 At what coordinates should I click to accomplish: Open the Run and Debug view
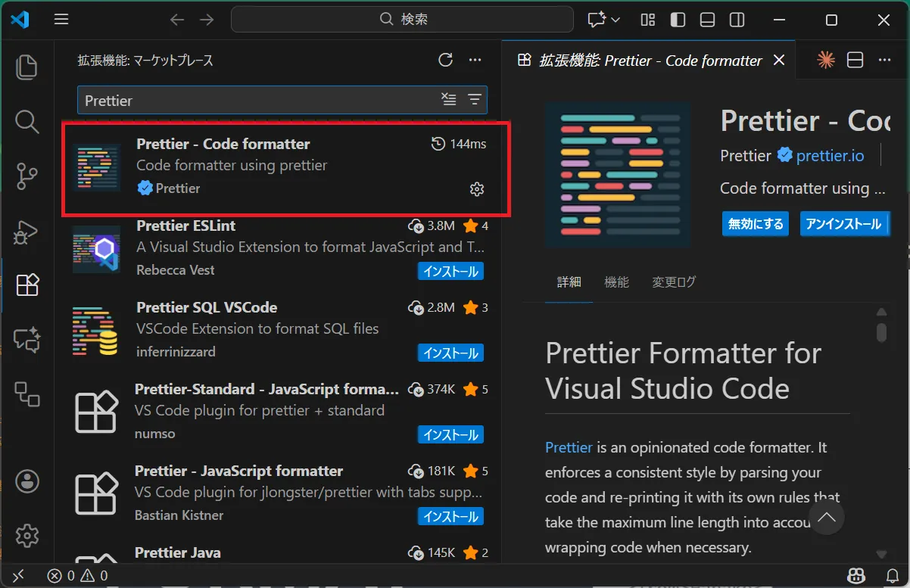pyautogui.click(x=27, y=231)
